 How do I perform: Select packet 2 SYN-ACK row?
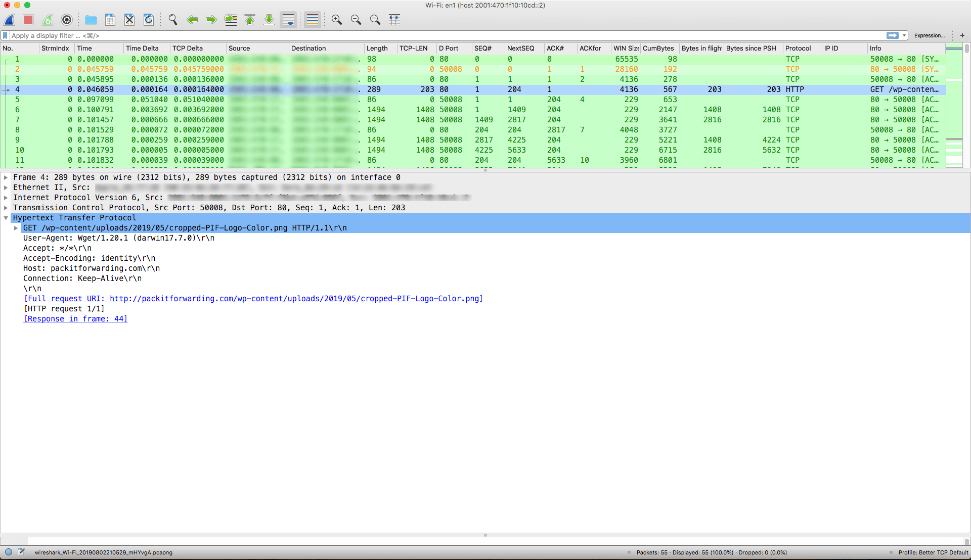(x=473, y=69)
